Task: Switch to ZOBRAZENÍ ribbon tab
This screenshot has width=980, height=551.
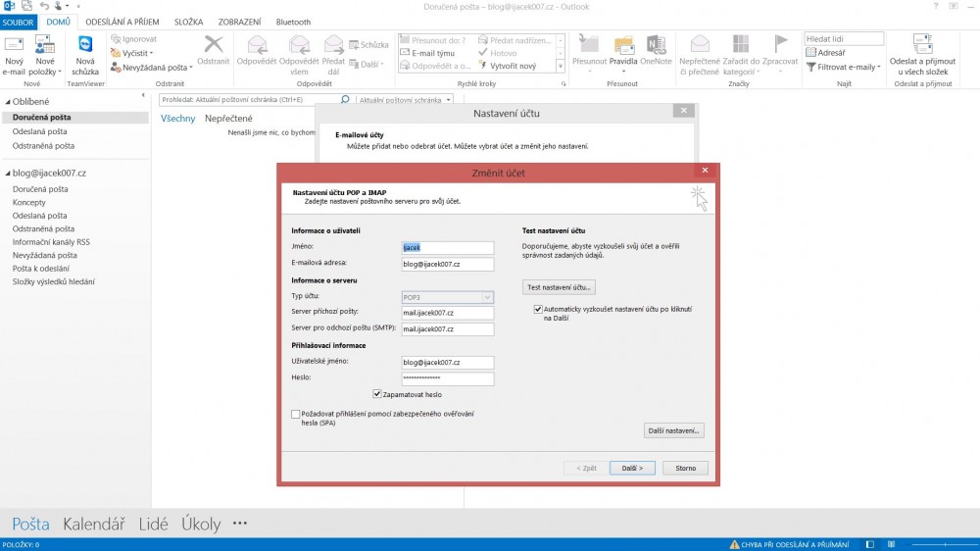Action: pyautogui.click(x=237, y=22)
